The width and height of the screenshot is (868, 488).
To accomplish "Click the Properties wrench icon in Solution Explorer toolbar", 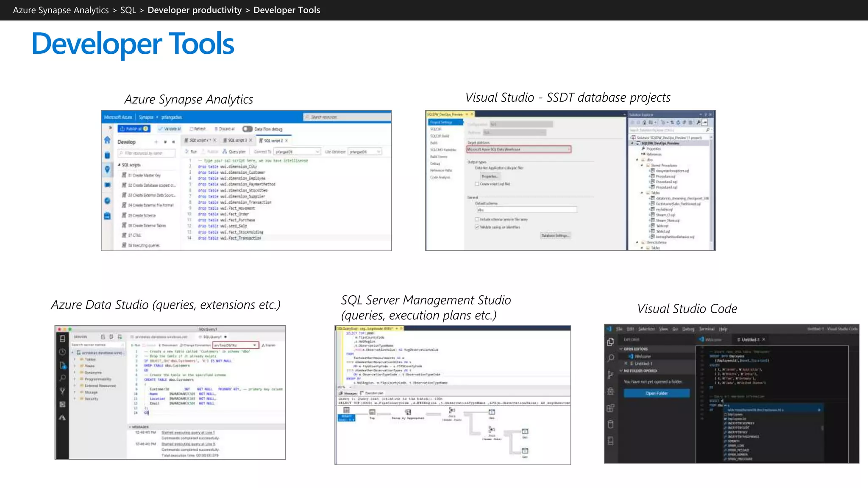I will tap(698, 122).
